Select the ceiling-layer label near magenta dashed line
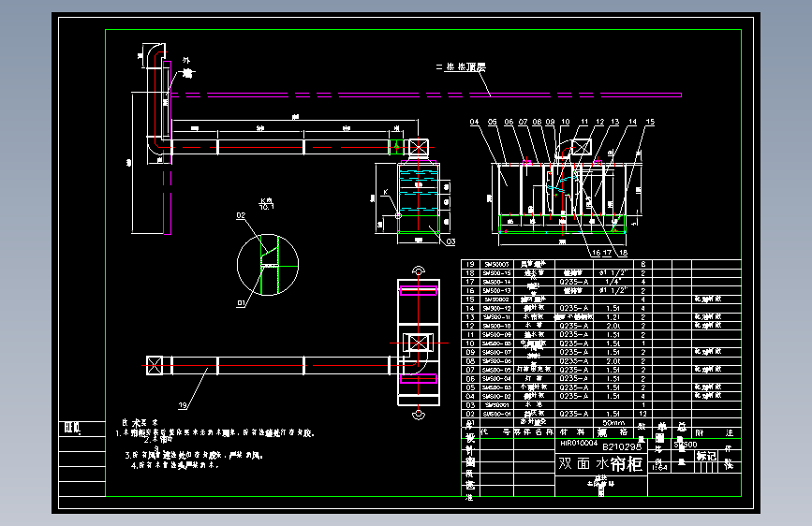 coord(461,66)
